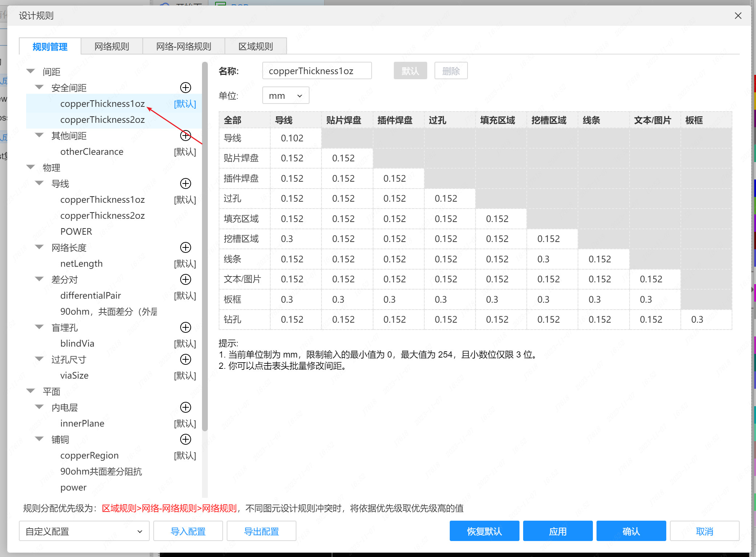Click 导入配置 button
Viewport: 756px width, 557px height.
click(188, 531)
